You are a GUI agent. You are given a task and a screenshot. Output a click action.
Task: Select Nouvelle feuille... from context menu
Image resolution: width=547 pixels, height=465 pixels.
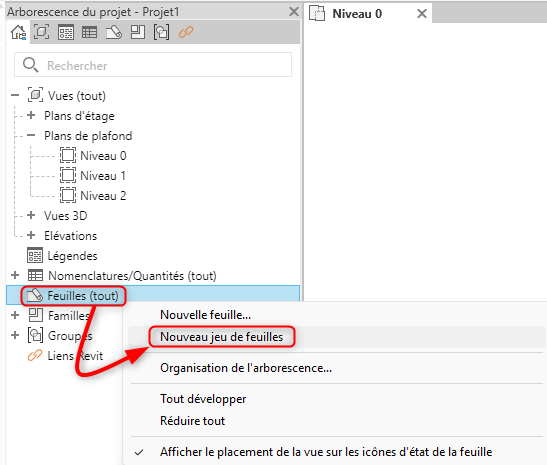pos(205,315)
